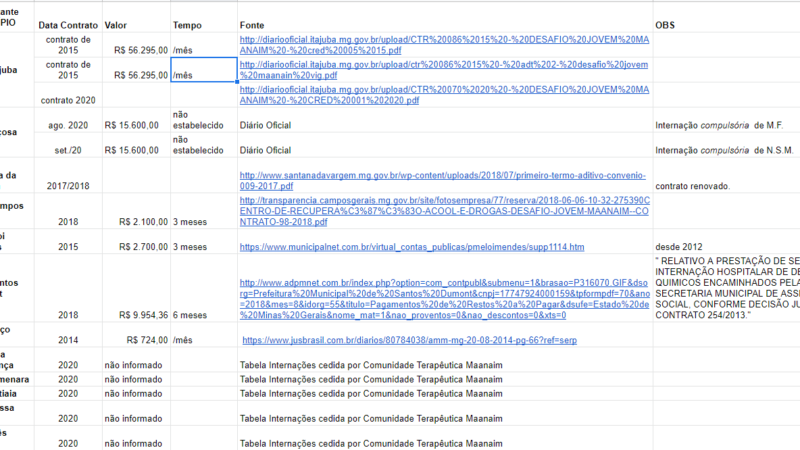This screenshot has height=450, width=800.
Task: Select the 'desde 2012' observation cell
Action: click(x=725, y=246)
